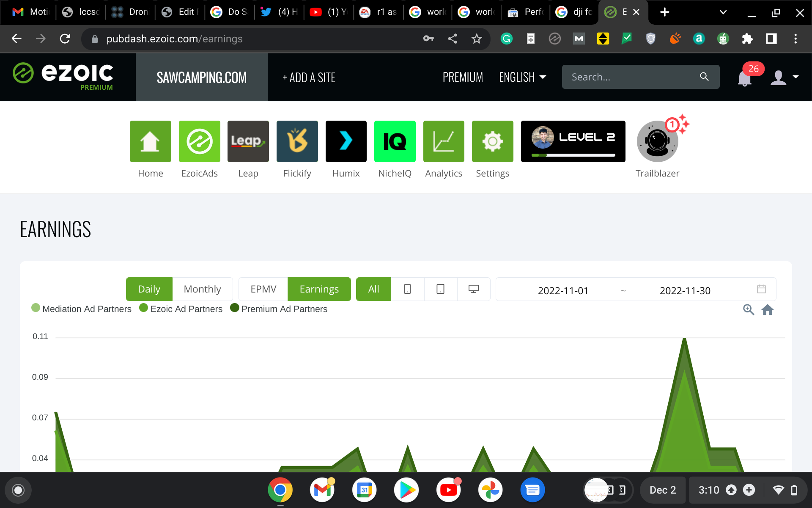Reload the page with the refresh icon
812x508 pixels.
point(65,39)
